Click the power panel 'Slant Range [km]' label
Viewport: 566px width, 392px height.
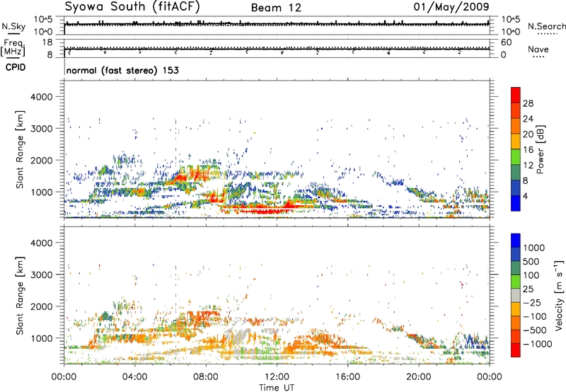(20, 149)
